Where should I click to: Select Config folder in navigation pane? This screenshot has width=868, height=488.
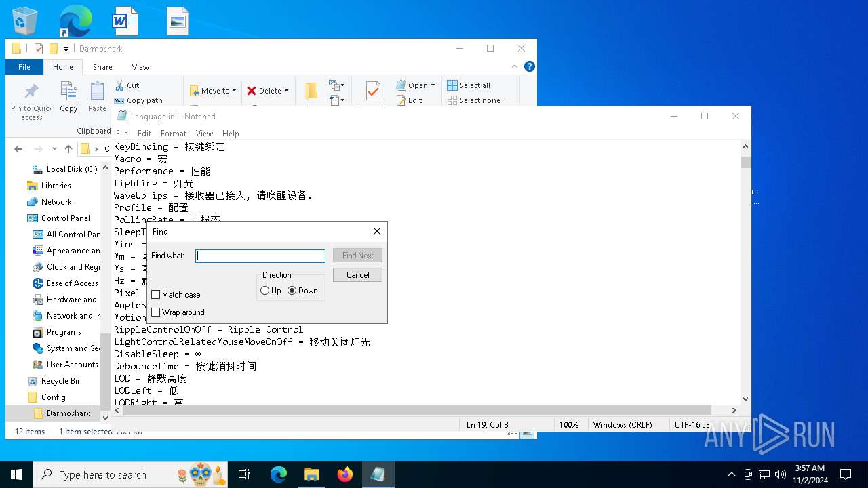point(53,397)
